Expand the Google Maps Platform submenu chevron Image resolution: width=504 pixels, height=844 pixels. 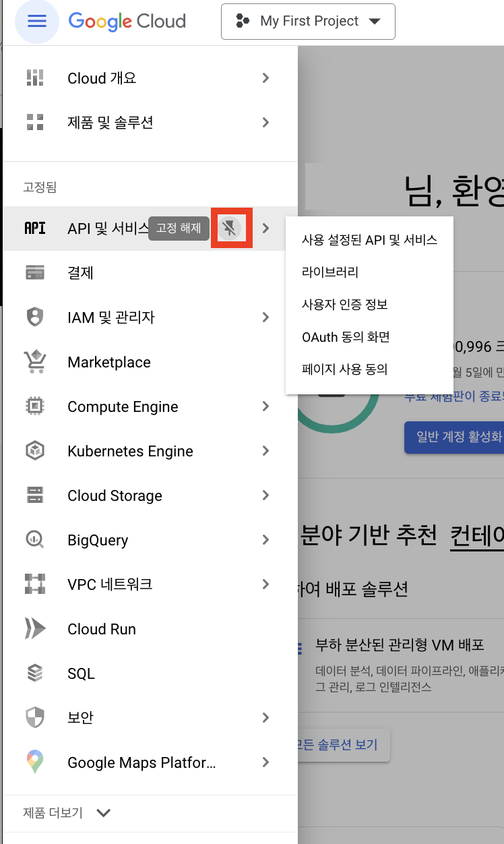click(x=265, y=762)
